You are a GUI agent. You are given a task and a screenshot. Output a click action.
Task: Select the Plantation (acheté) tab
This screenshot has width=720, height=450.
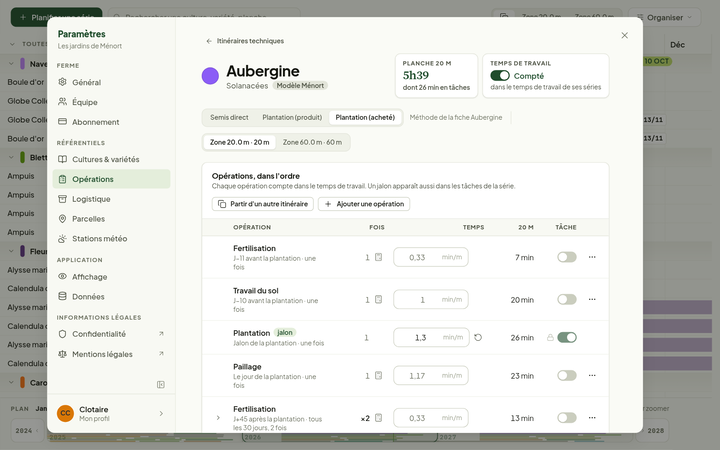tap(365, 118)
